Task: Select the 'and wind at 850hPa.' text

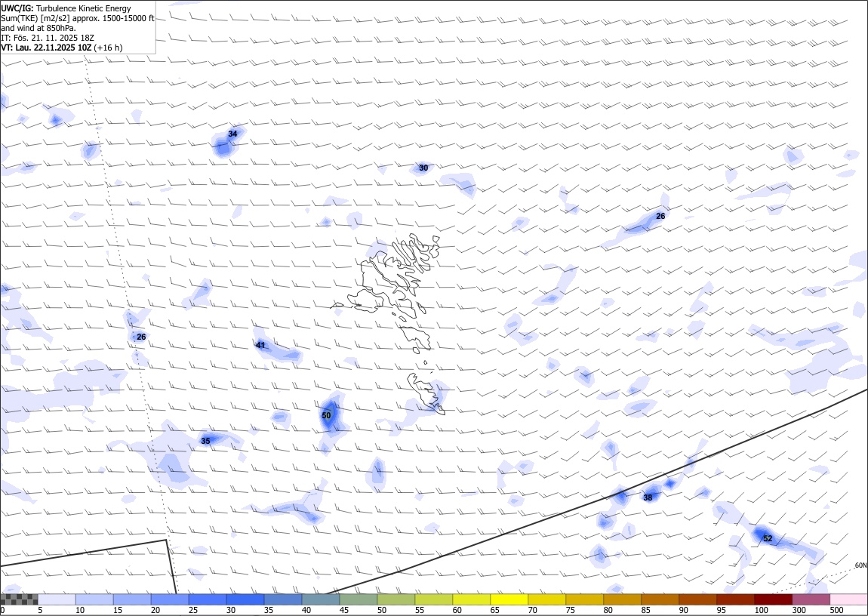Action: [38, 28]
